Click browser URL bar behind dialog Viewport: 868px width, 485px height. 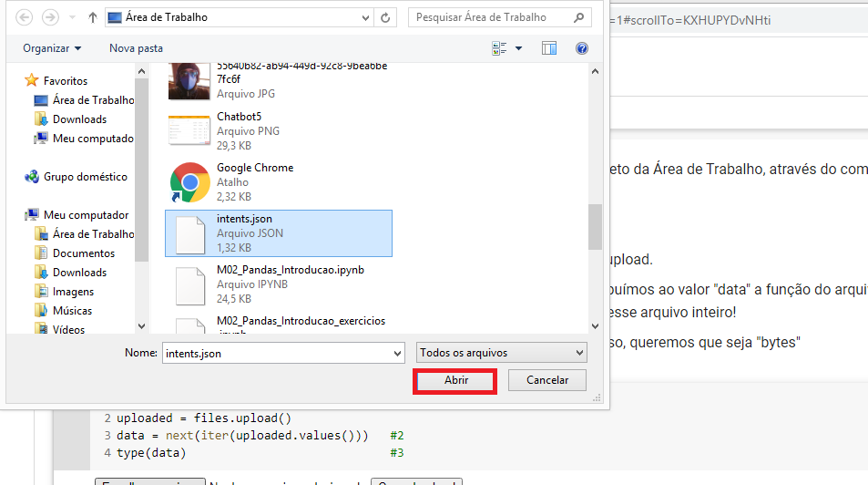click(739, 20)
